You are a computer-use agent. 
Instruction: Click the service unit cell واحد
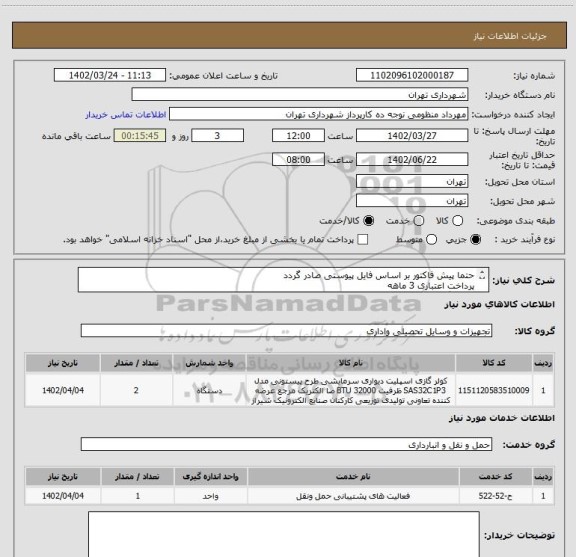(210, 496)
